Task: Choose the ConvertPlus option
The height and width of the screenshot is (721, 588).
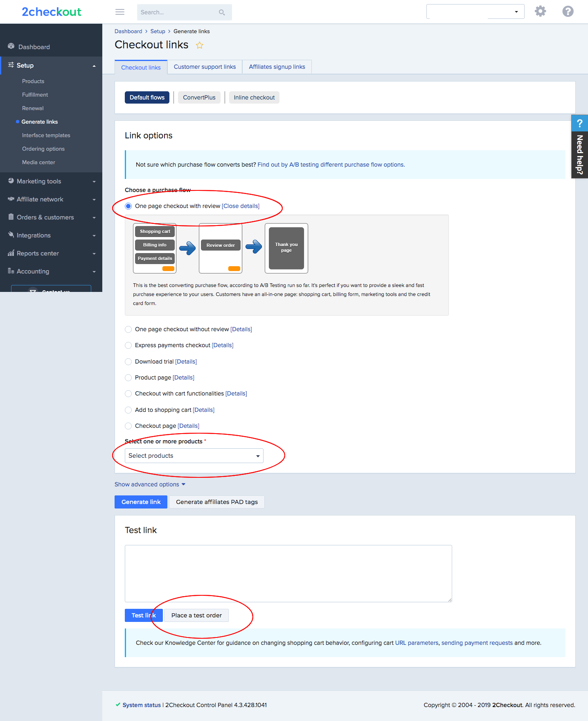Action: click(x=199, y=97)
